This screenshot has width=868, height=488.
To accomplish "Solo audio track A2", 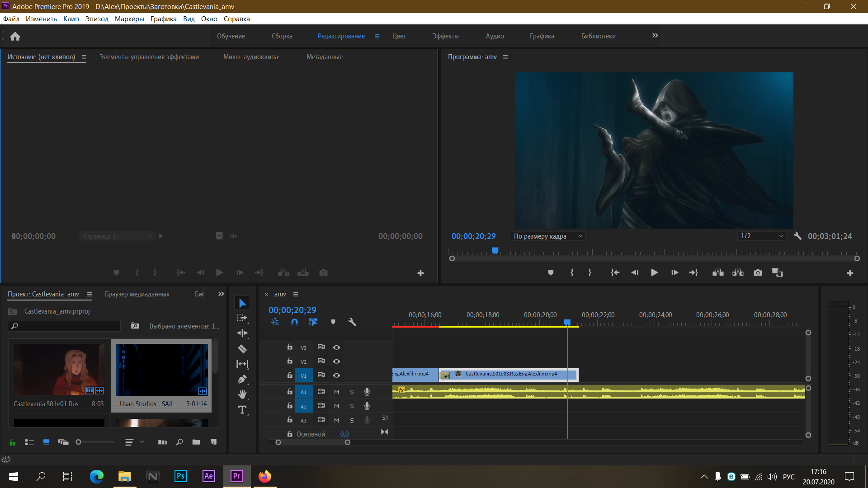I will (x=352, y=406).
